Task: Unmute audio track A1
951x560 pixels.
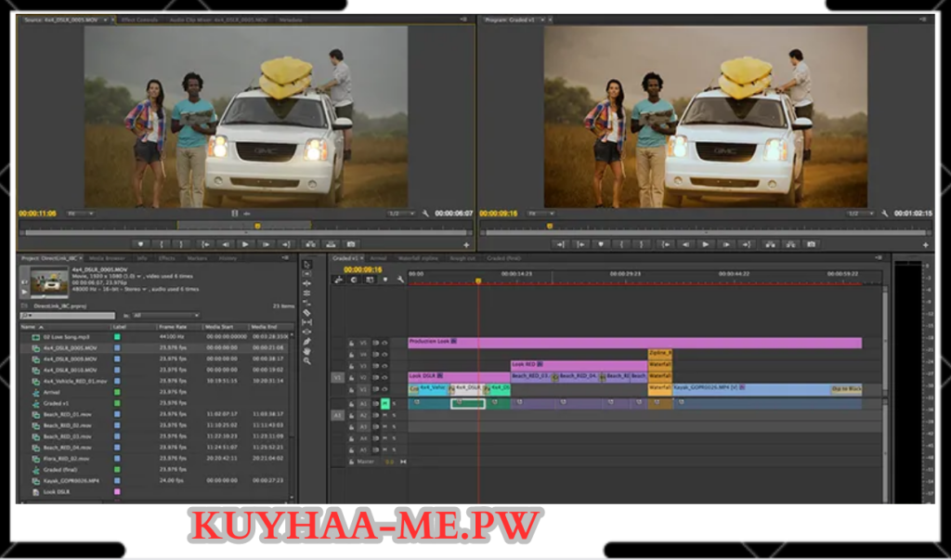Action: (384, 403)
